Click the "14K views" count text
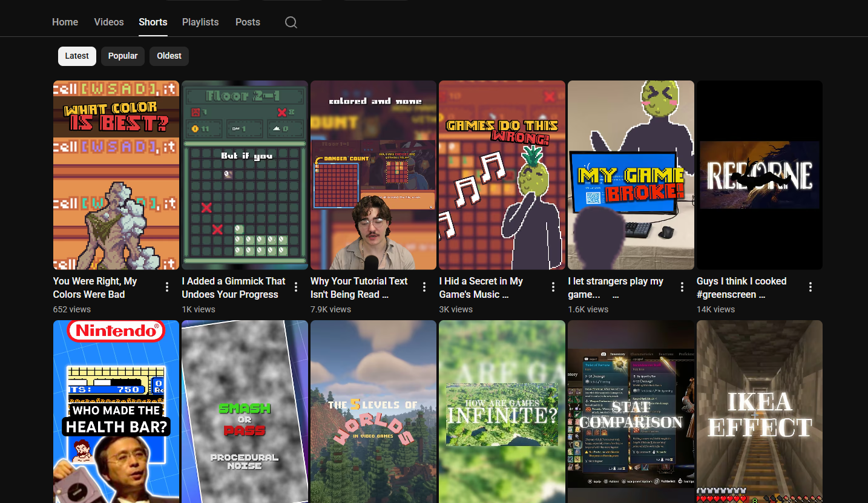Image resolution: width=868 pixels, height=503 pixels. [716, 309]
